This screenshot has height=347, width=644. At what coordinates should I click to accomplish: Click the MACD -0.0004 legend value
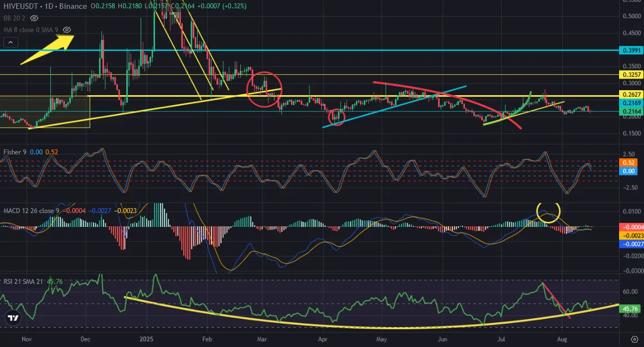click(74, 211)
